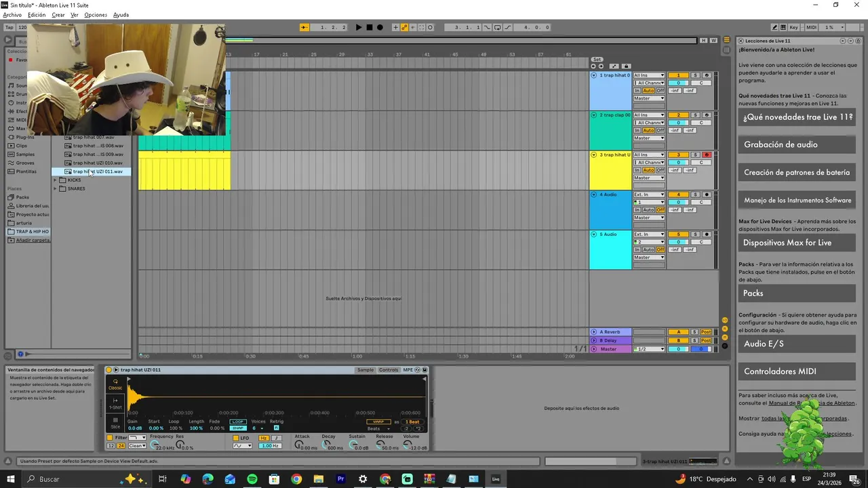Enable Key Map Mode

click(793, 27)
